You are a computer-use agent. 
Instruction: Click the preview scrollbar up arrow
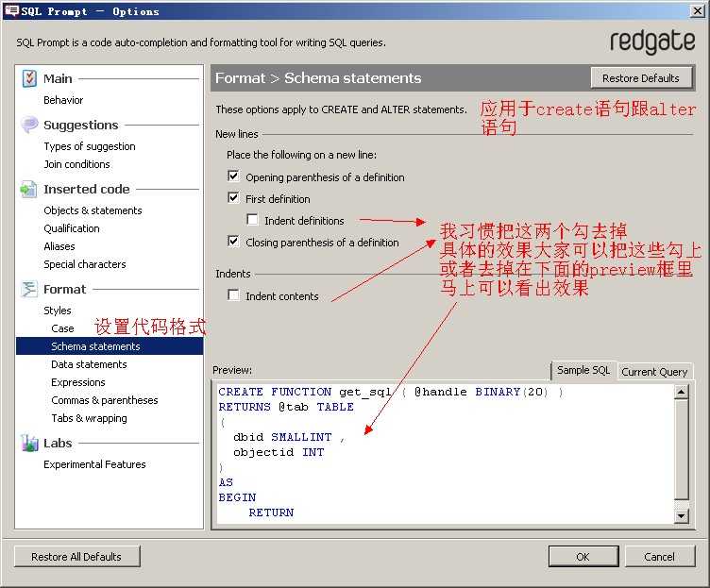[681, 392]
